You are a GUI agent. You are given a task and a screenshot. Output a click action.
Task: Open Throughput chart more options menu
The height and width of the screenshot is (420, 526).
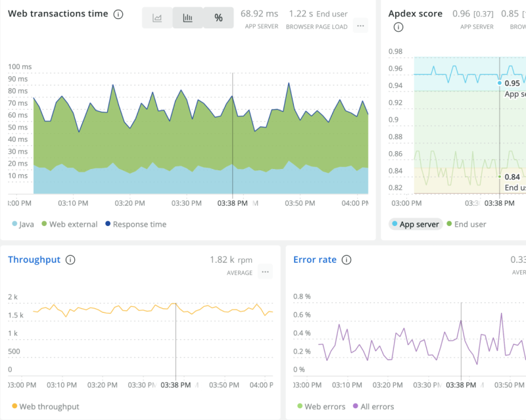(265, 271)
